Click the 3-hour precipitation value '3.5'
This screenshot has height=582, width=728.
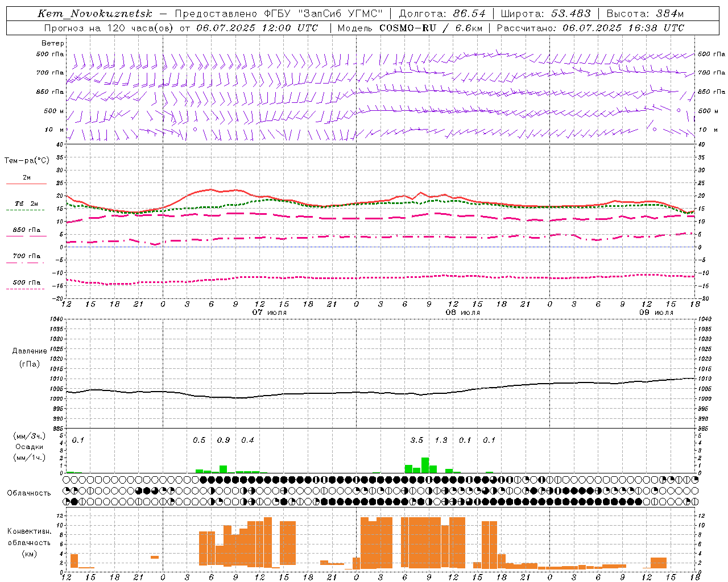(417, 440)
